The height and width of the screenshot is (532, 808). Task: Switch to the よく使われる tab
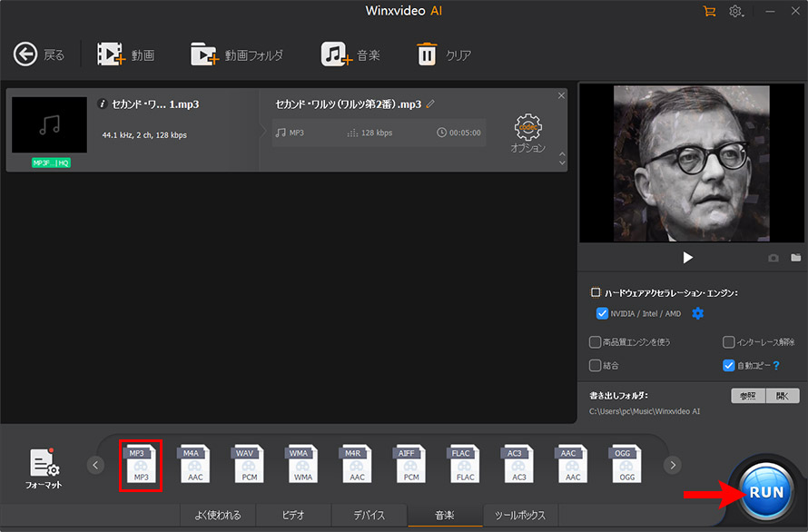pyautogui.click(x=218, y=515)
